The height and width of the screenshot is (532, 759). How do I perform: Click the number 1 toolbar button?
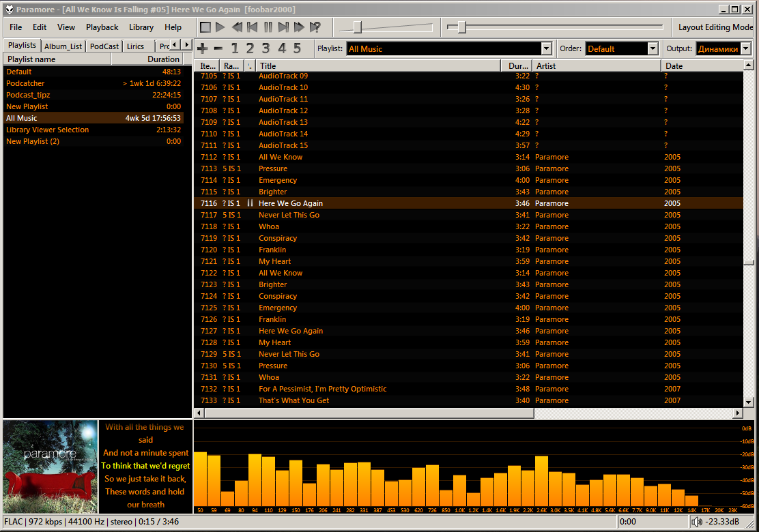[x=235, y=48]
